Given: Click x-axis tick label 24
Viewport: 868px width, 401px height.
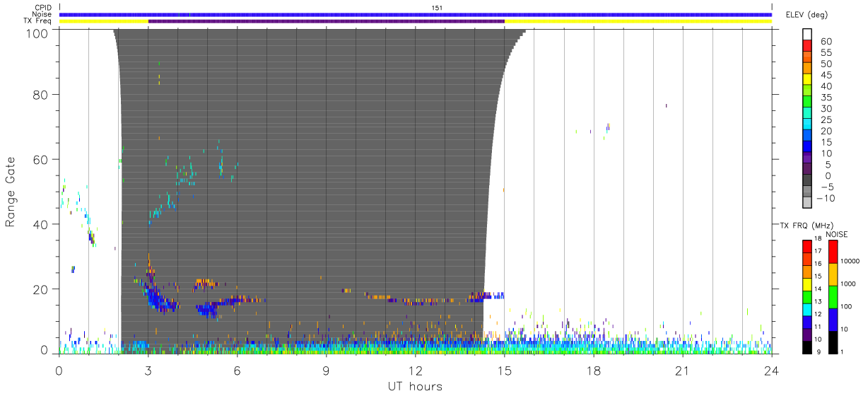Looking at the screenshot, I should point(771,371).
